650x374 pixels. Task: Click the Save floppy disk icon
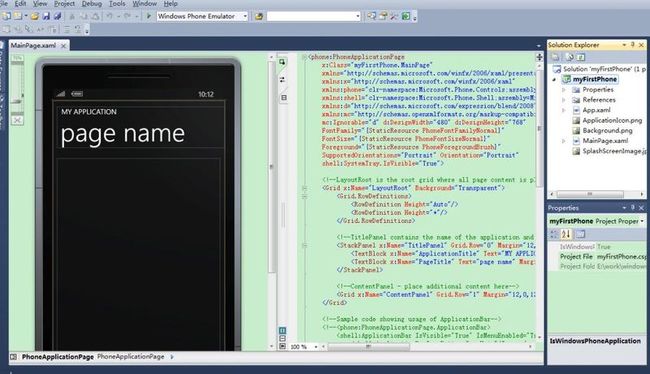coord(46,16)
